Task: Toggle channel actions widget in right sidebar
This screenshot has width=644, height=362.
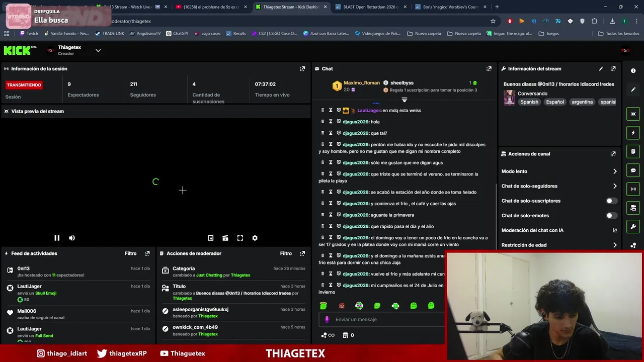Action: tap(633, 208)
